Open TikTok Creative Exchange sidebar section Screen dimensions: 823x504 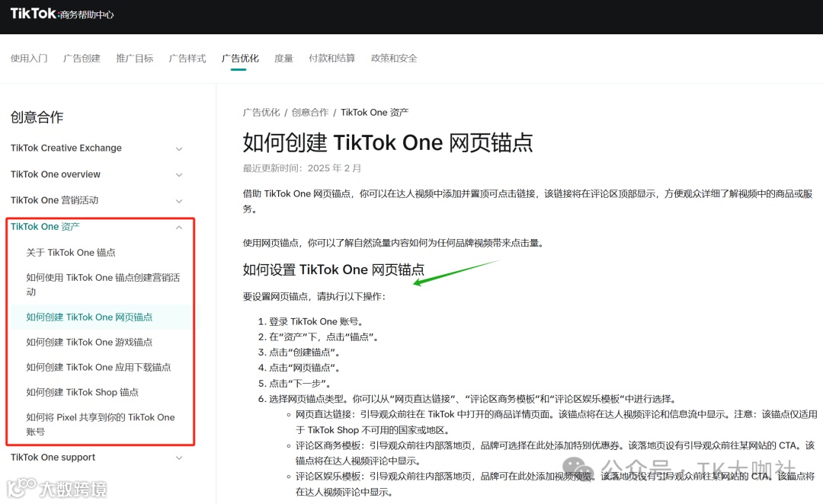pos(66,148)
